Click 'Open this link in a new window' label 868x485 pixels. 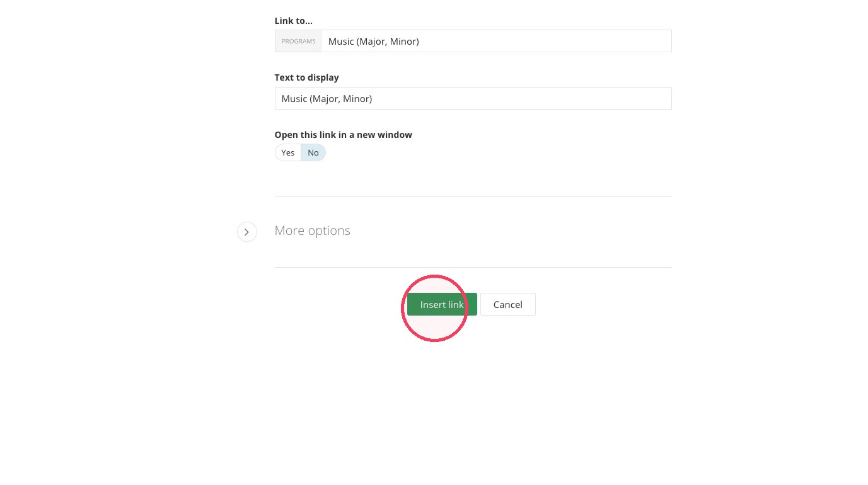[x=344, y=135]
